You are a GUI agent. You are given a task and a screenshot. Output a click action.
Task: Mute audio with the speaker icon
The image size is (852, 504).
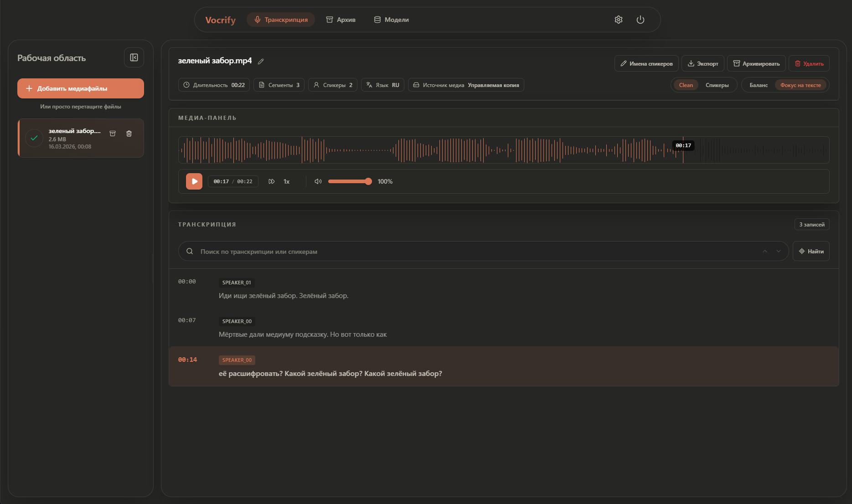tap(318, 181)
